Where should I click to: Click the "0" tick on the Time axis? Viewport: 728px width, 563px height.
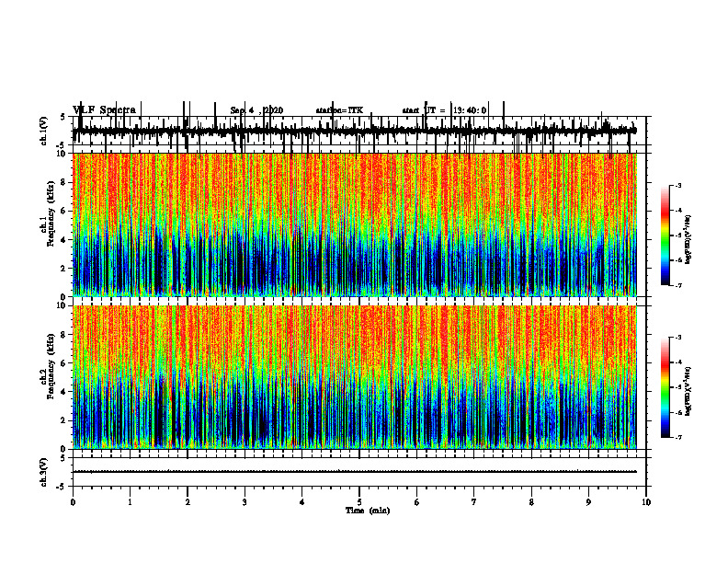coord(73,502)
